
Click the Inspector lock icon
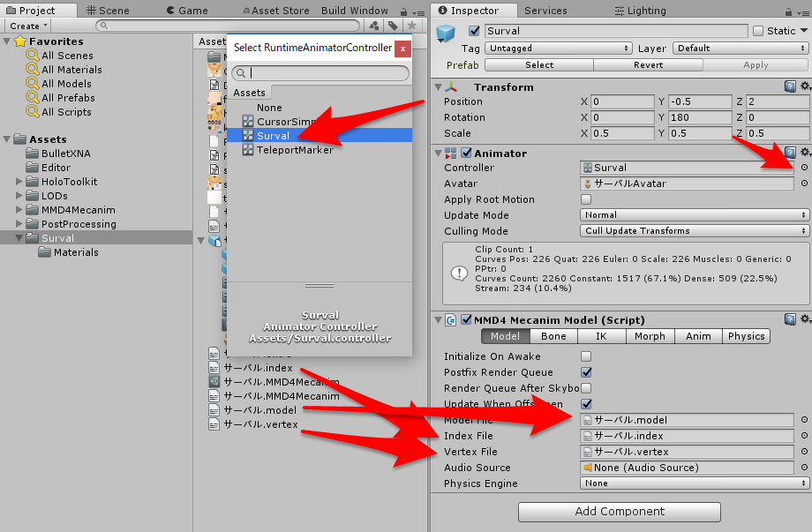788,11
